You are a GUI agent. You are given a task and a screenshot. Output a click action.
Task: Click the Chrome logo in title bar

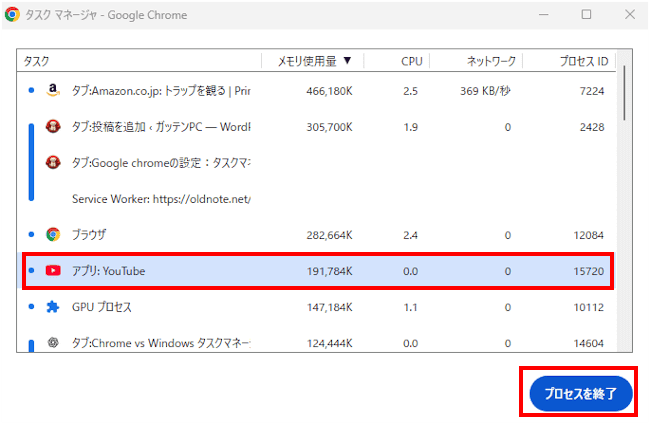pyautogui.click(x=12, y=15)
